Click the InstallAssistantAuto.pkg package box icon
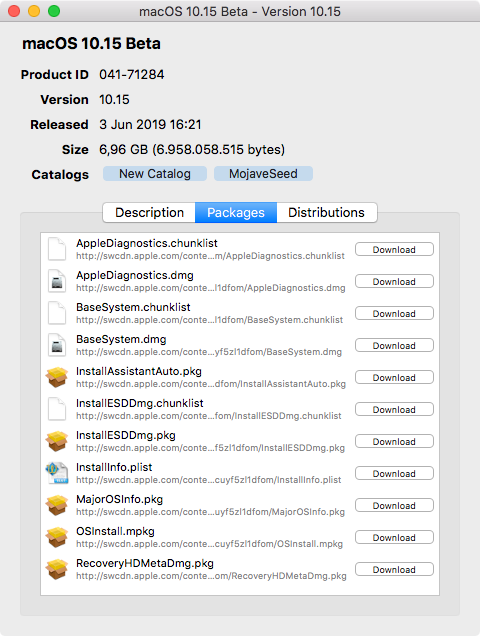Image resolution: width=480 pixels, height=636 pixels. (x=57, y=377)
